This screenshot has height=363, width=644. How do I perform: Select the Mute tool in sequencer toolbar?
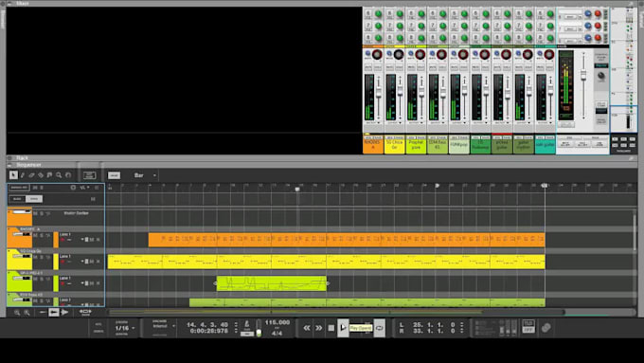click(49, 175)
